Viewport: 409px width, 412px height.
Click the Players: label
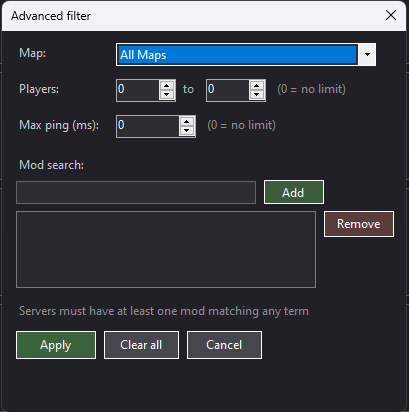pyautogui.click(x=39, y=89)
